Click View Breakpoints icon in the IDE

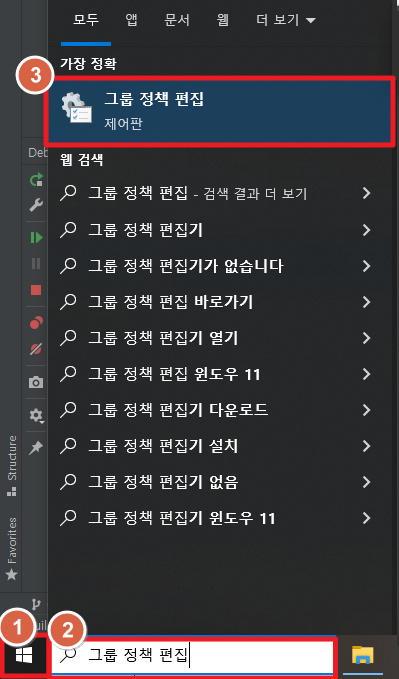(x=36, y=323)
